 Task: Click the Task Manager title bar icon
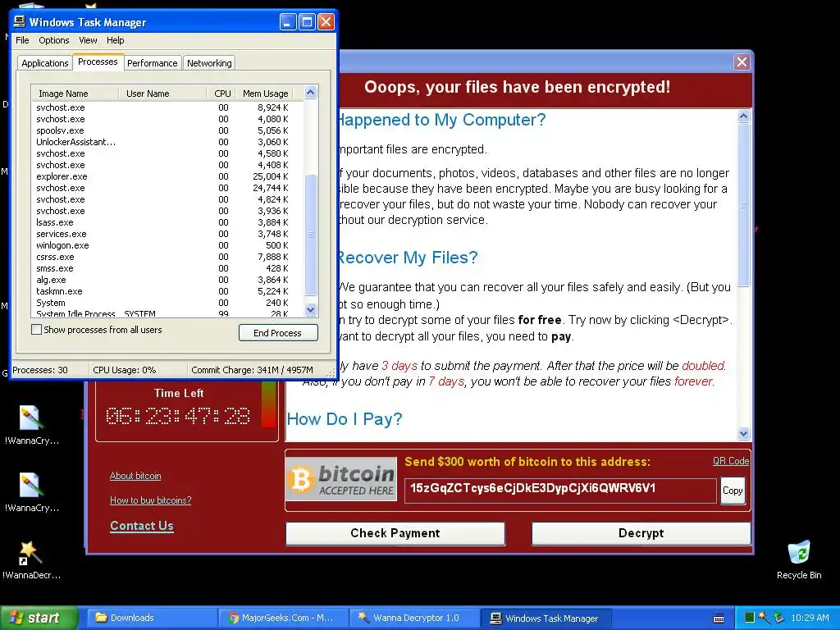click(20, 21)
